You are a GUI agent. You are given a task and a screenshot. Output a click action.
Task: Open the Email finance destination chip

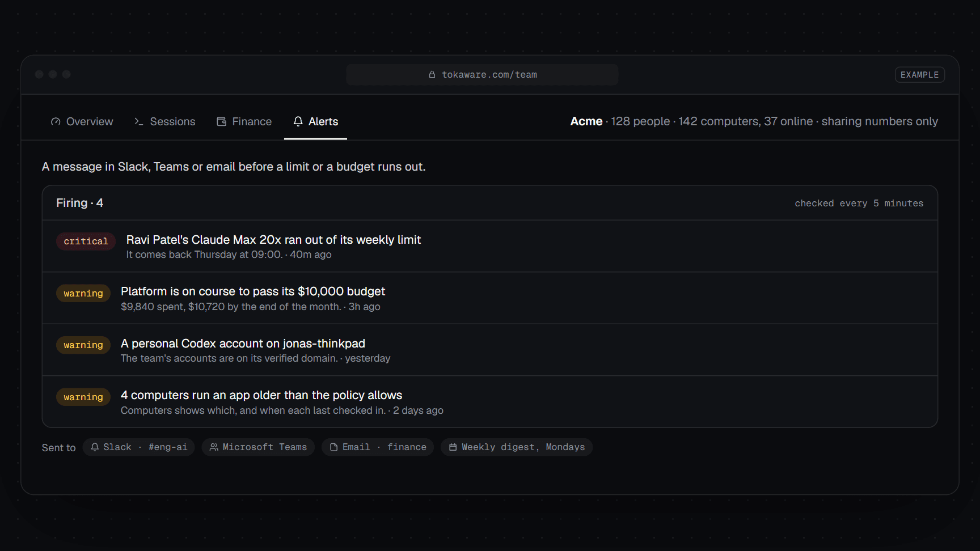378,447
